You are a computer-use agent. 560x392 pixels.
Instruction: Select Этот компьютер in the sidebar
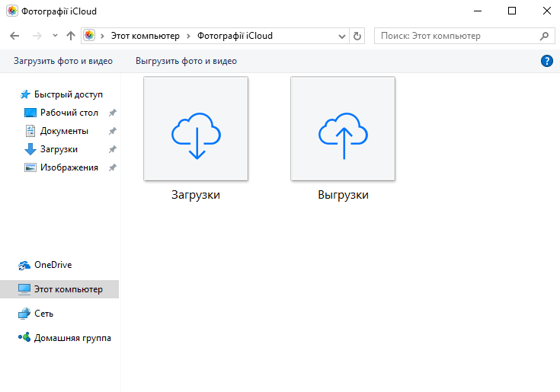coord(59,289)
